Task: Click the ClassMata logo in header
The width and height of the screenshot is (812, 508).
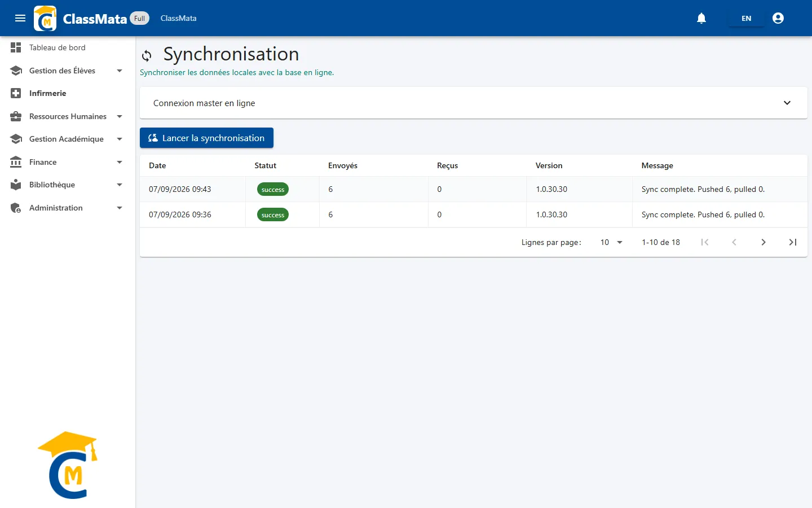Action: [45, 18]
